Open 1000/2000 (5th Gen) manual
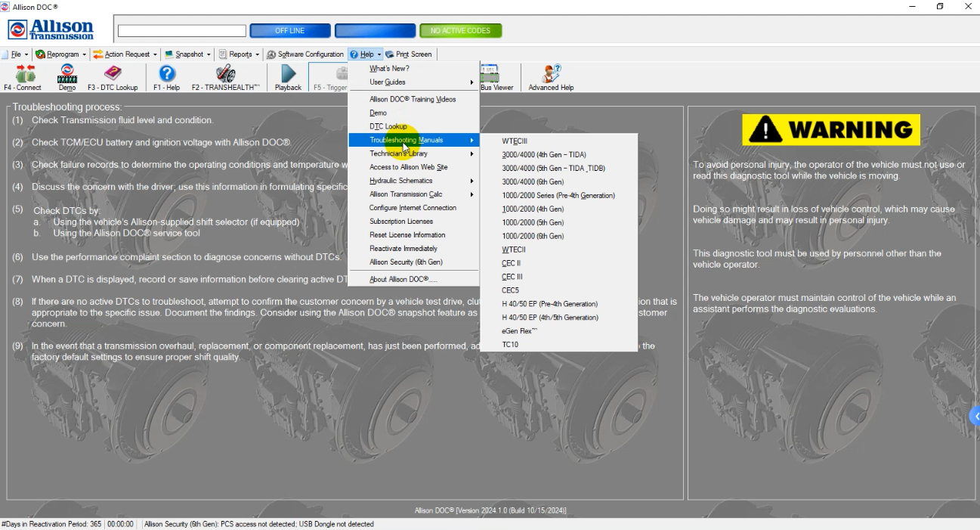The height and width of the screenshot is (530, 980). click(x=559, y=223)
